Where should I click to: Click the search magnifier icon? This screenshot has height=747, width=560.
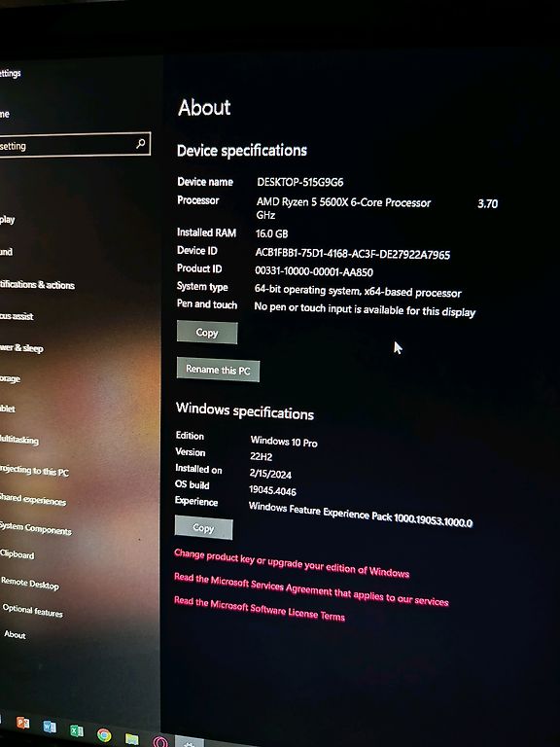pyautogui.click(x=140, y=143)
